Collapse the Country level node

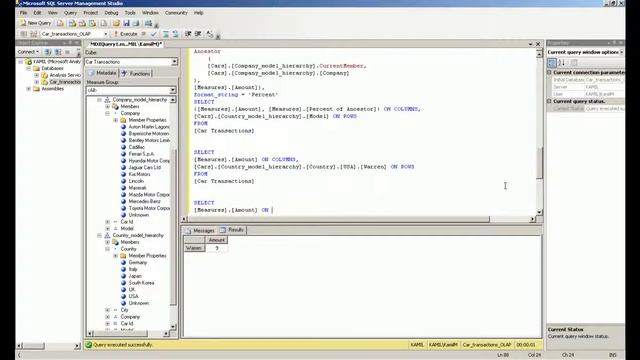107,249
